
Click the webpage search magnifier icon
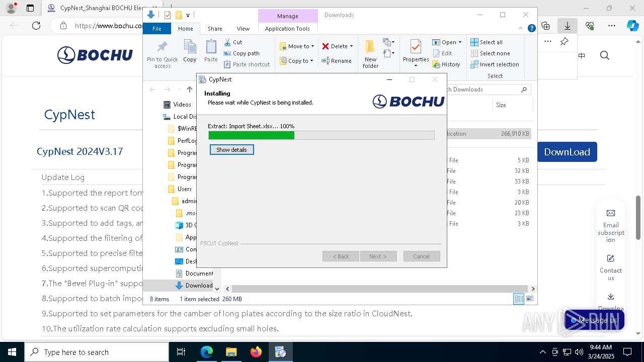tap(605, 55)
